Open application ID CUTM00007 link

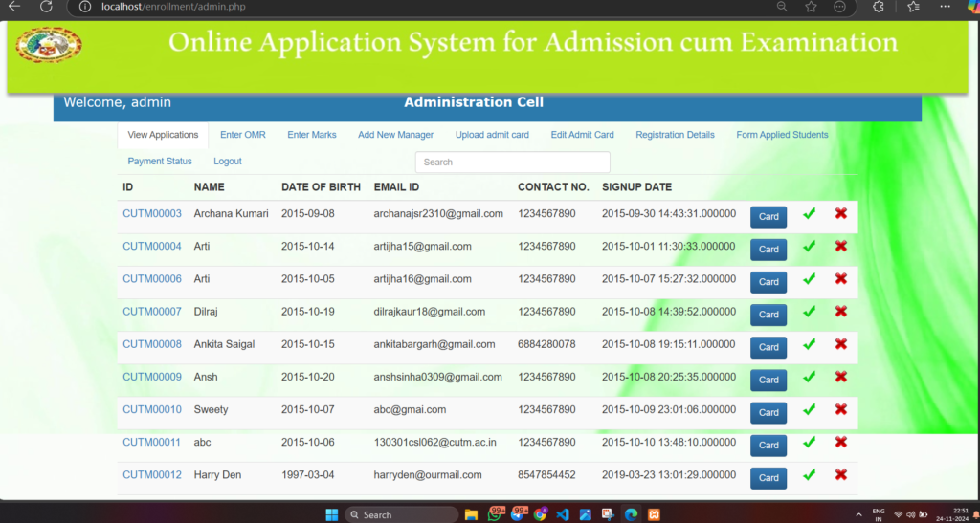tap(152, 312)
